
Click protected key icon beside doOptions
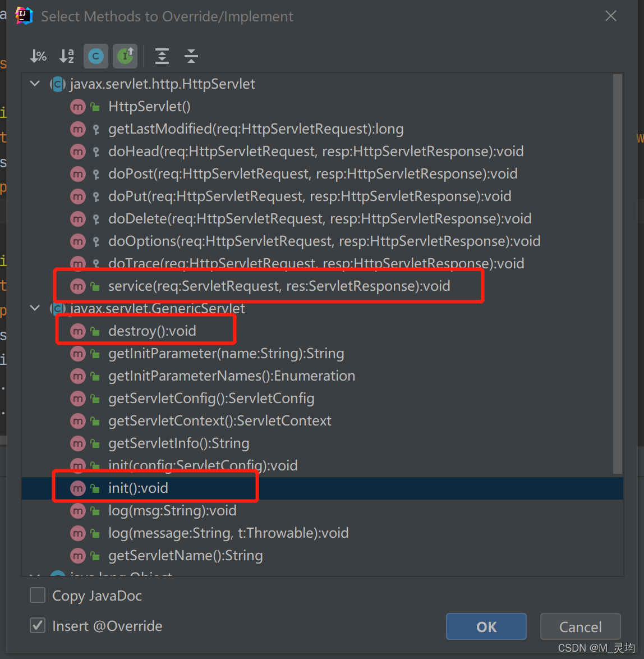[x=96, y=242]
